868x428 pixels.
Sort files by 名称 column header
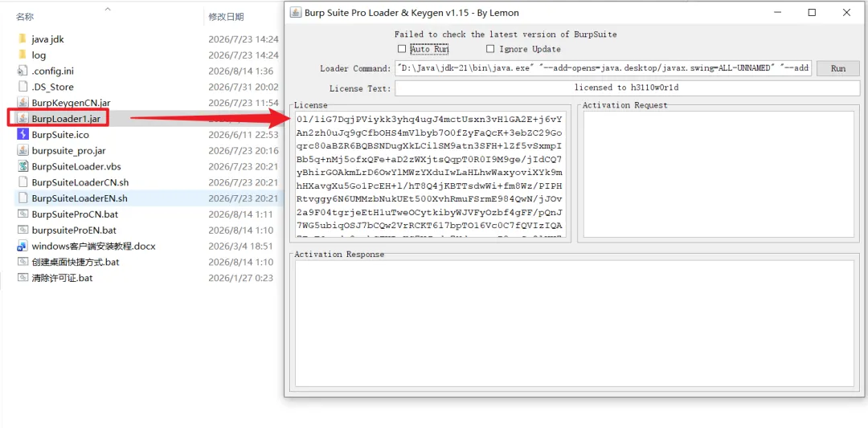pyautogui.click(x=24, y=17)
